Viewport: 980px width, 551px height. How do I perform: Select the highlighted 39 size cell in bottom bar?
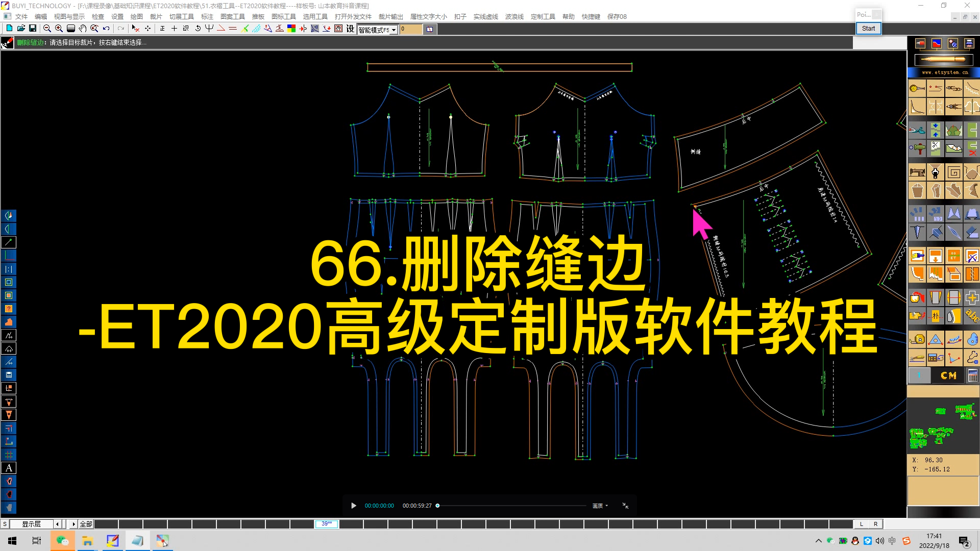327,524
